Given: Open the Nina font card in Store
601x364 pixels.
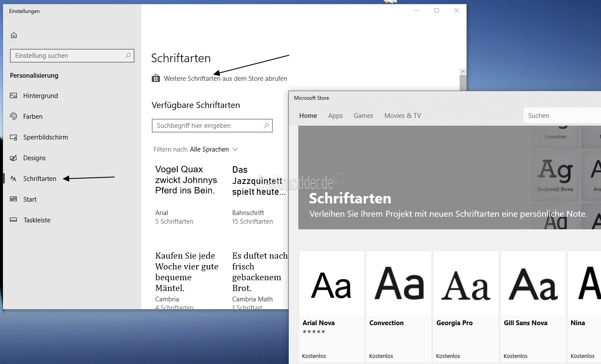Looking at the screenshot, I should pyautogui.click(x=584, y=307).
